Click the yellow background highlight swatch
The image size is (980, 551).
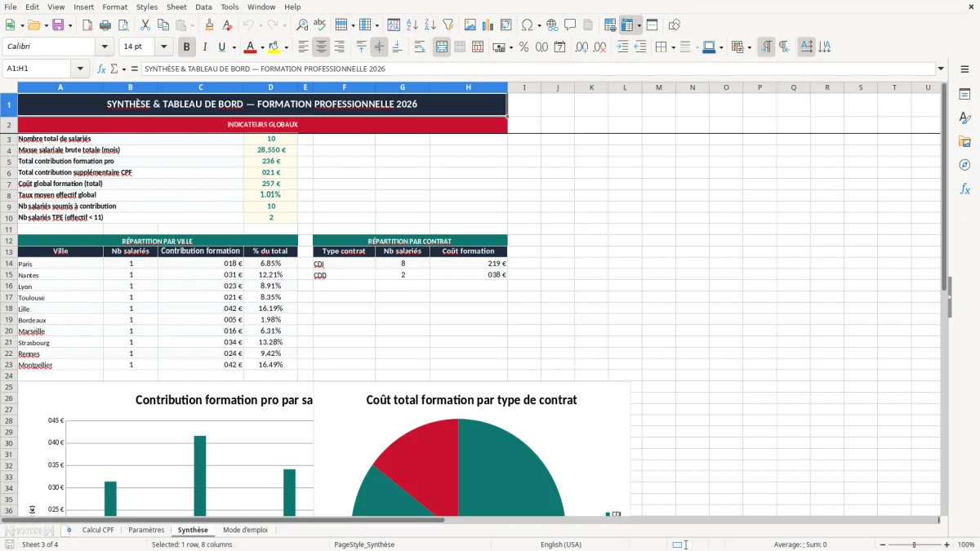pyautogui.click(x=274, y=47)
